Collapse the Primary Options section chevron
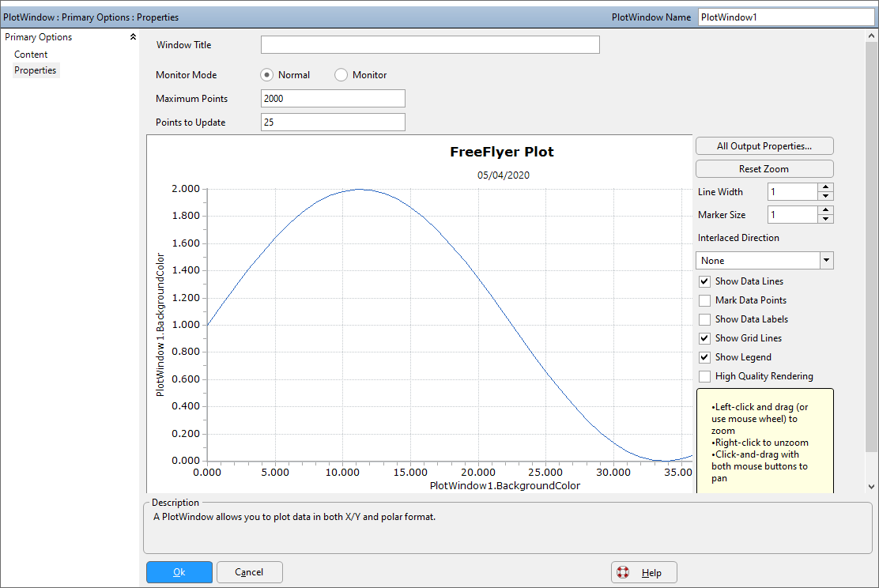 pyautogui.click(x=133, y=37)
